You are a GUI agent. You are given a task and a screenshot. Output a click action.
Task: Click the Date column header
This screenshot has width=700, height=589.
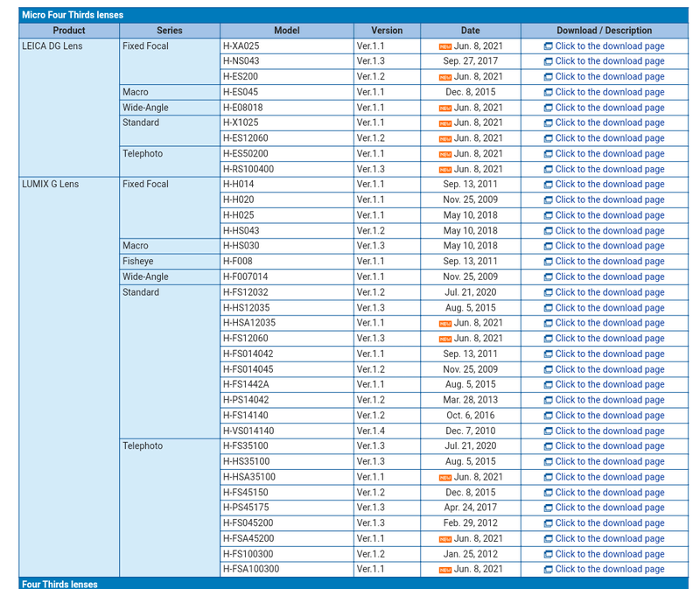[x=471, y=31]
